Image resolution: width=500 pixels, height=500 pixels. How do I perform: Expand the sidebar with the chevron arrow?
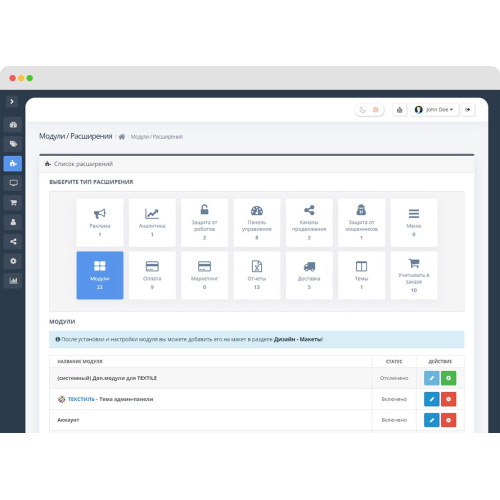12,102
